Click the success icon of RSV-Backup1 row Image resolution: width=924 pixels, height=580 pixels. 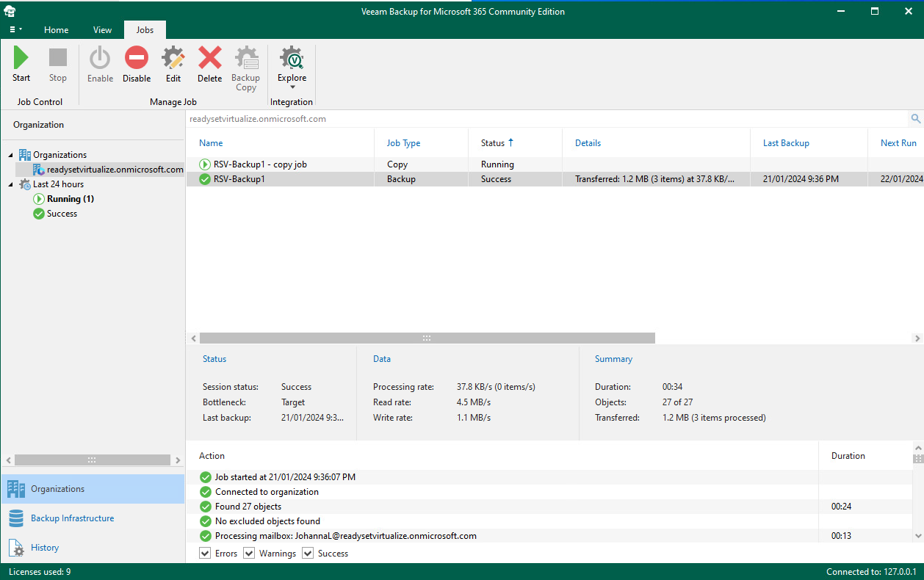204,179
